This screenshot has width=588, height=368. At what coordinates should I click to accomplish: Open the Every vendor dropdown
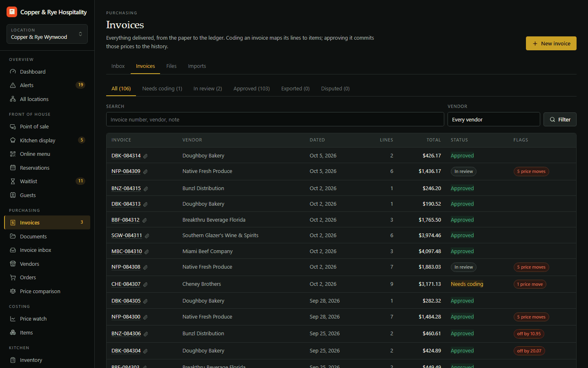494,119
